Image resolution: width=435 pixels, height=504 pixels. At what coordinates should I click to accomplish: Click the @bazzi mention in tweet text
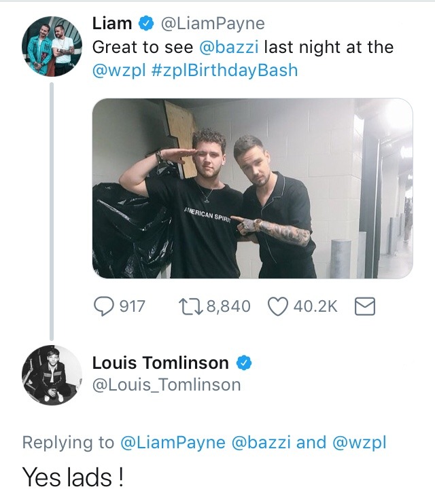[x=229, y=47]
